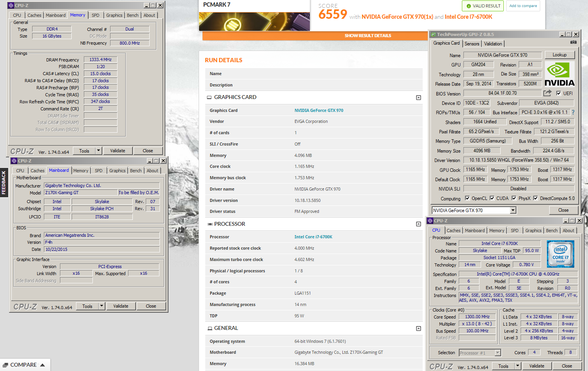Click Close button in CPU-Z Memory window
Screen dimensions: 588x371
coord(148,151)
